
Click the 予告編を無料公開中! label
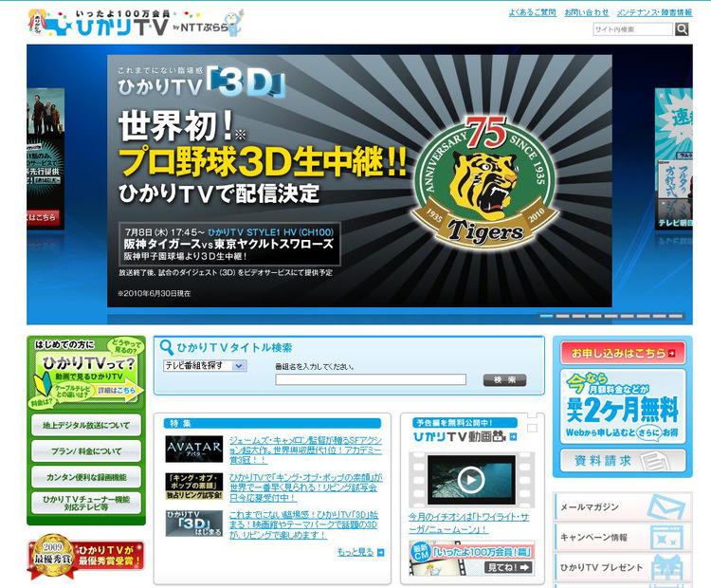[x=465, y=423]
